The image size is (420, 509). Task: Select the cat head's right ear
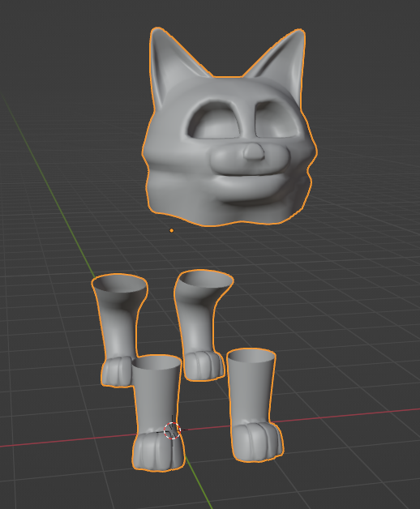click(x=281, y=60)
